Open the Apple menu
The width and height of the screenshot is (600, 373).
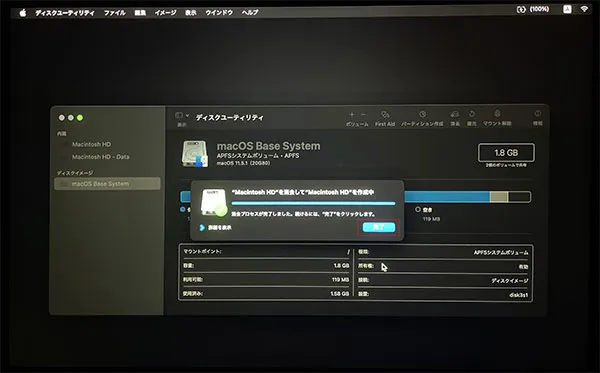coord(23,13)
